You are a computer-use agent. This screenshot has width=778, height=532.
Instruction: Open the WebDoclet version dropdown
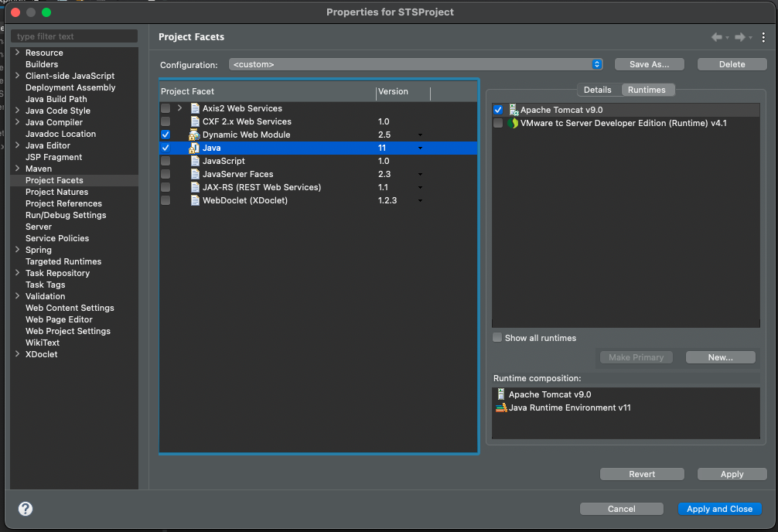coord(420,200)
